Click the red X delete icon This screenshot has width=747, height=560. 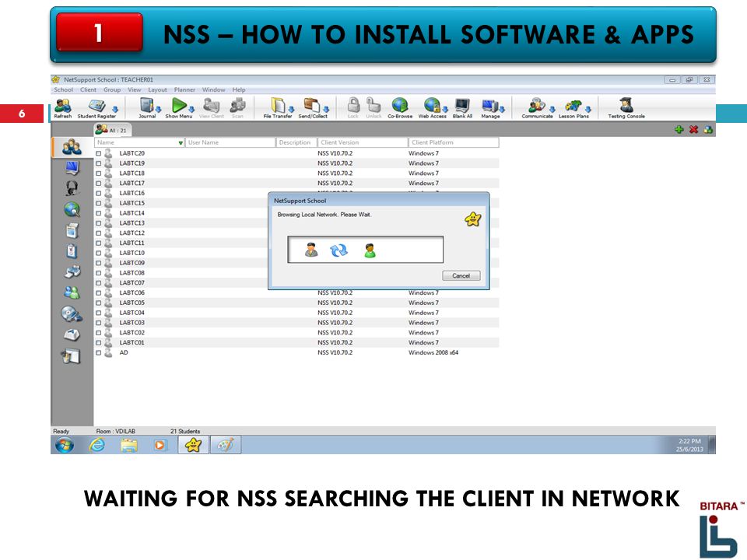693,129
